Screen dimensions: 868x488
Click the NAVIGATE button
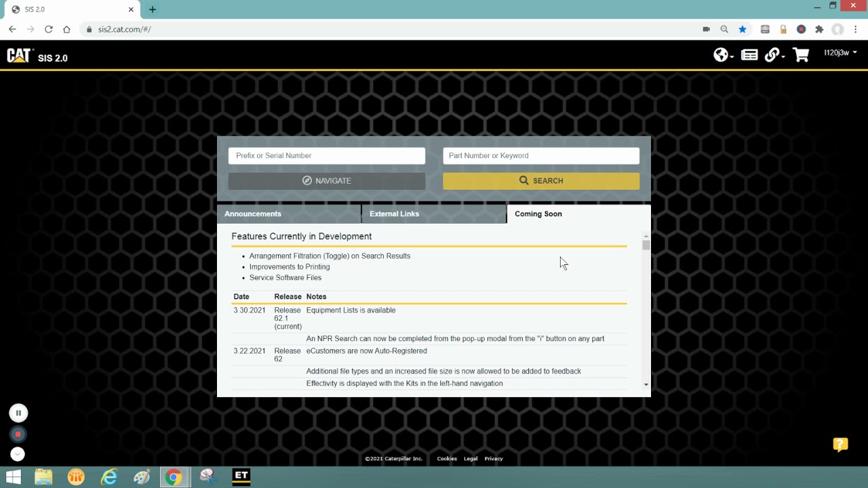click(327, 181)
